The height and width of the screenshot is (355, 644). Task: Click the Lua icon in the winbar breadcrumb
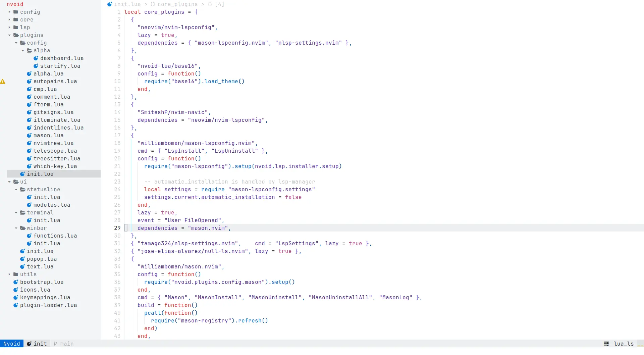pos(110,4)
